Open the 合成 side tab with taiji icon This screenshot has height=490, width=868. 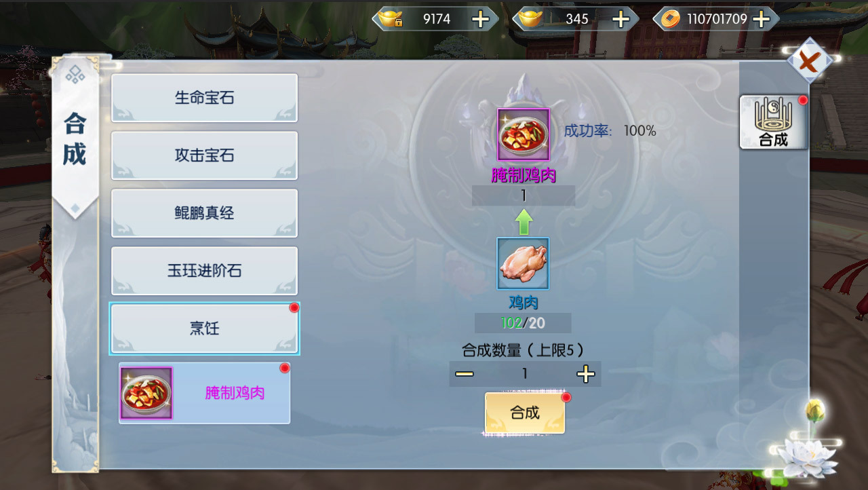(x=773, y=122)
